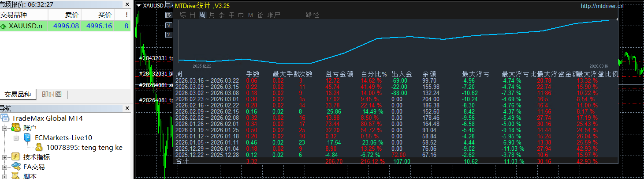Screen dimensions: 644x179
Task: Switch to the 即时图 tab
Action: [52, 94]
